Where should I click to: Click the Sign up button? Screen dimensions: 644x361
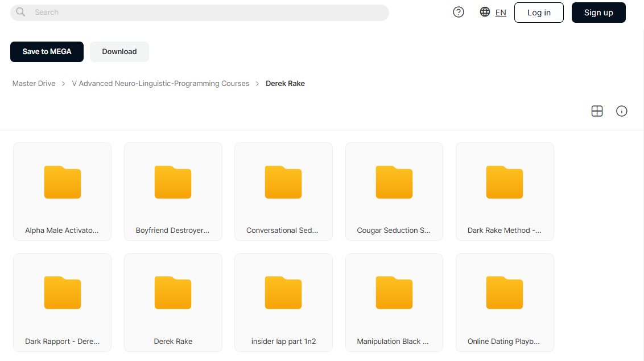[x=598, y=13]
